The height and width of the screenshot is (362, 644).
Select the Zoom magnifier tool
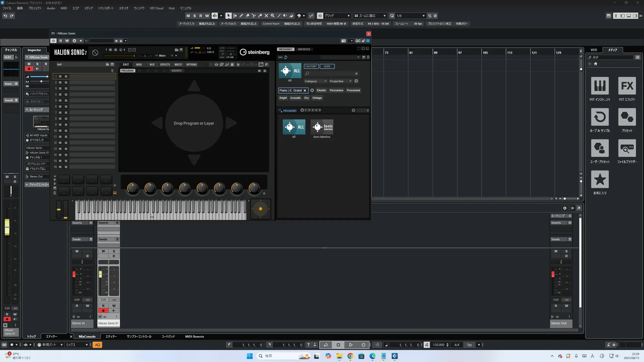tap(272, 16)
